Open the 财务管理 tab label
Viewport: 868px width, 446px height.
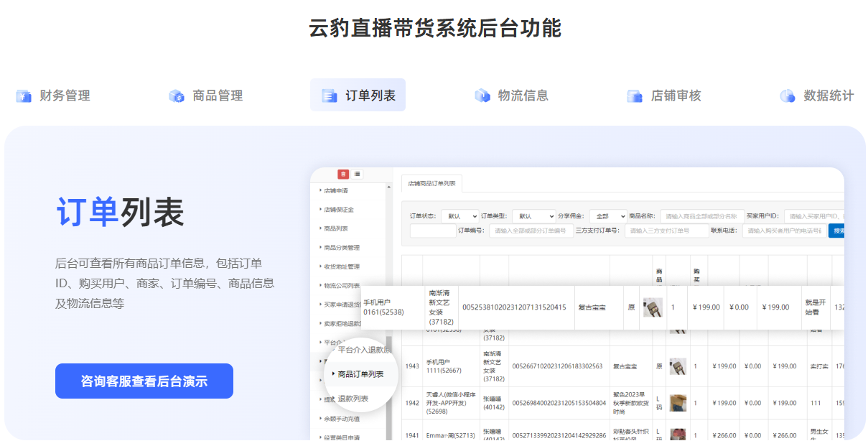tap(65, 96)
